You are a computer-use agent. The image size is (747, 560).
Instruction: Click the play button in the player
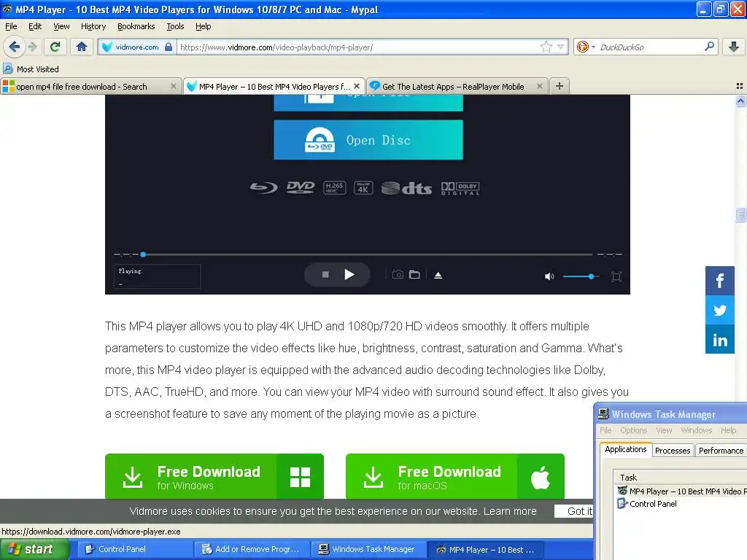point(349,275)
